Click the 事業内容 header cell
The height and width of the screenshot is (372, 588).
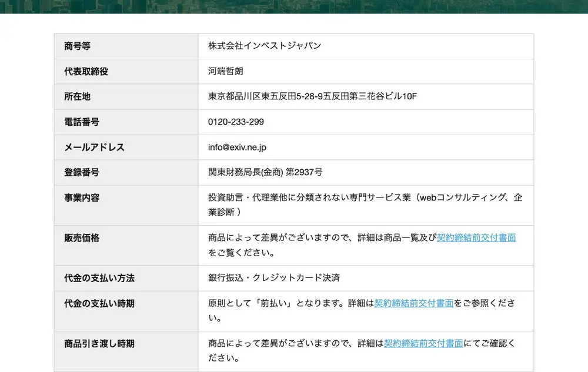click(x=126, y=205)
